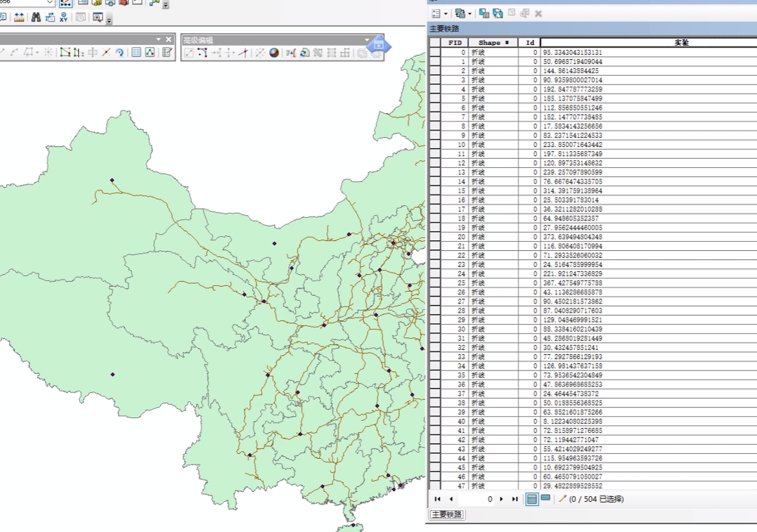The width and height of the screenshot is (757, 532).
Task: Click the Switch Selection icon above the table
Action: 497,13
